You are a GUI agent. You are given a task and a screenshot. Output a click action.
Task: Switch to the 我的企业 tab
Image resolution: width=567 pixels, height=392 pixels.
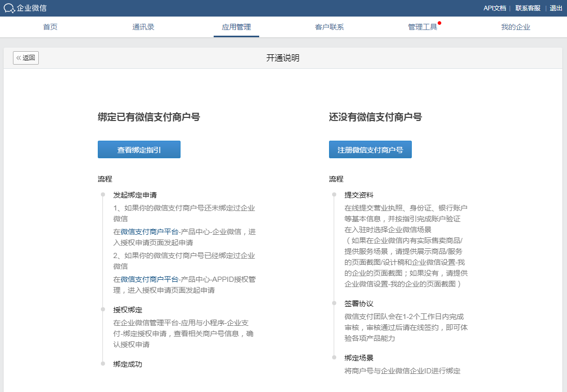point(516,27)
